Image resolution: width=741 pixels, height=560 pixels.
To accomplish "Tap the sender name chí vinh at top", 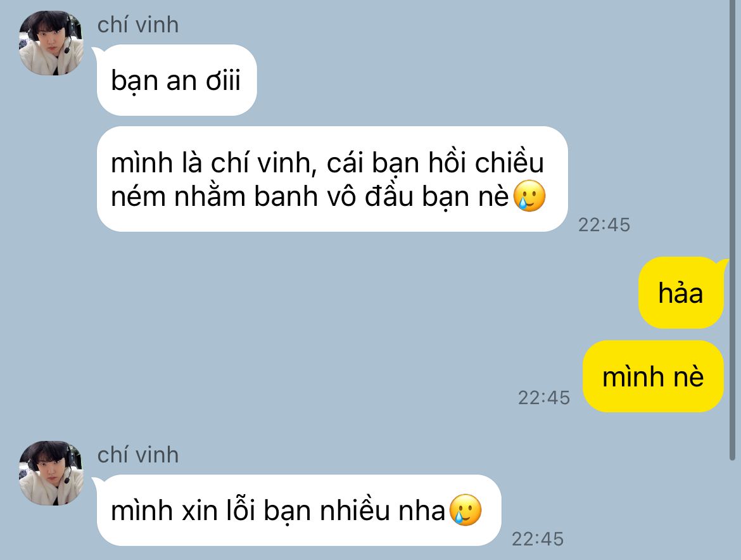I will point(138,25).
